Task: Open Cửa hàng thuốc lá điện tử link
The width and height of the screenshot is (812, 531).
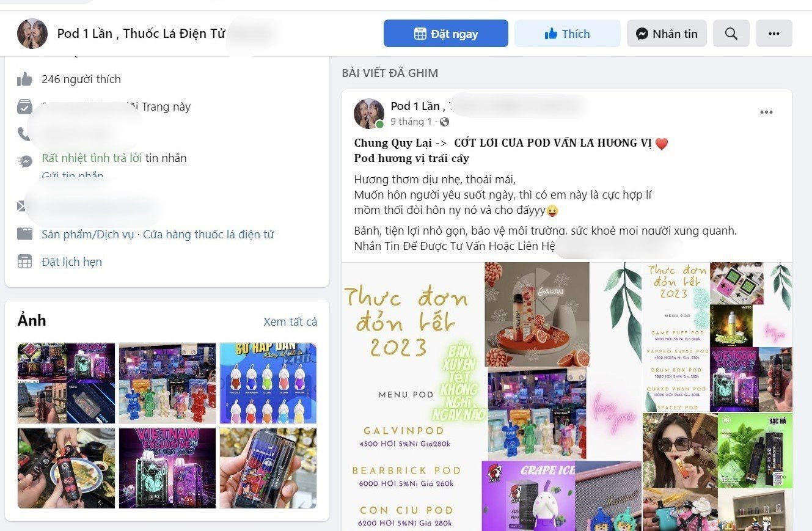Action: pos(208,235)
